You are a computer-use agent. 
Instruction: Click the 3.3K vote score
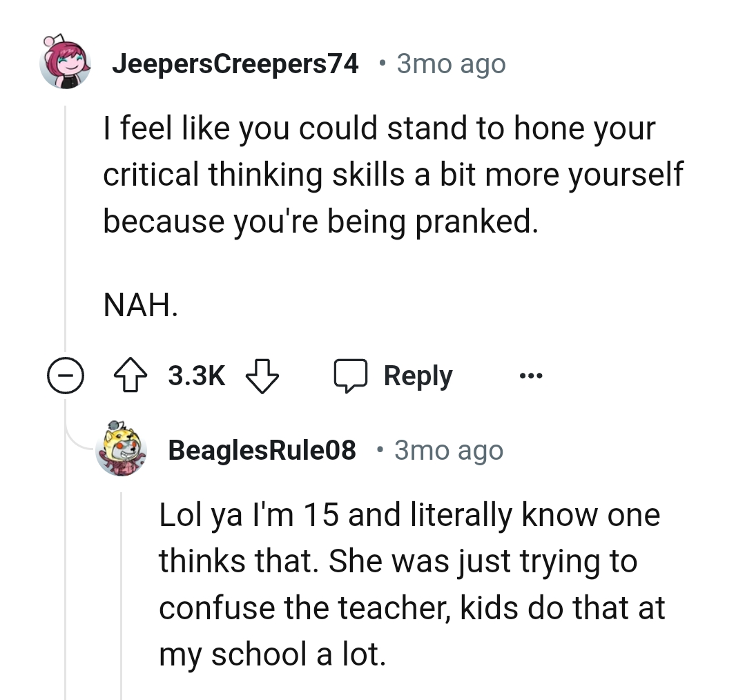197,376
